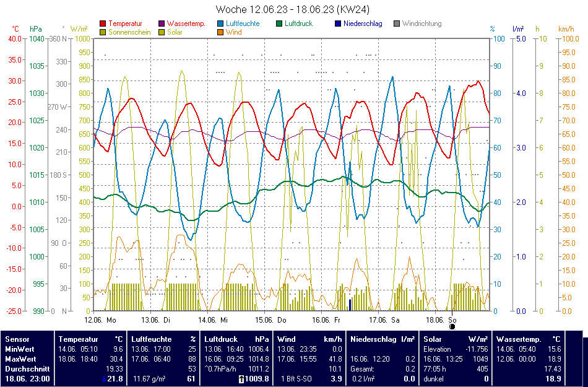This screenshot has width=588, height=387.
Task: Click the Wassertemp. current value 18.9
Action: (x=553, y=378)
